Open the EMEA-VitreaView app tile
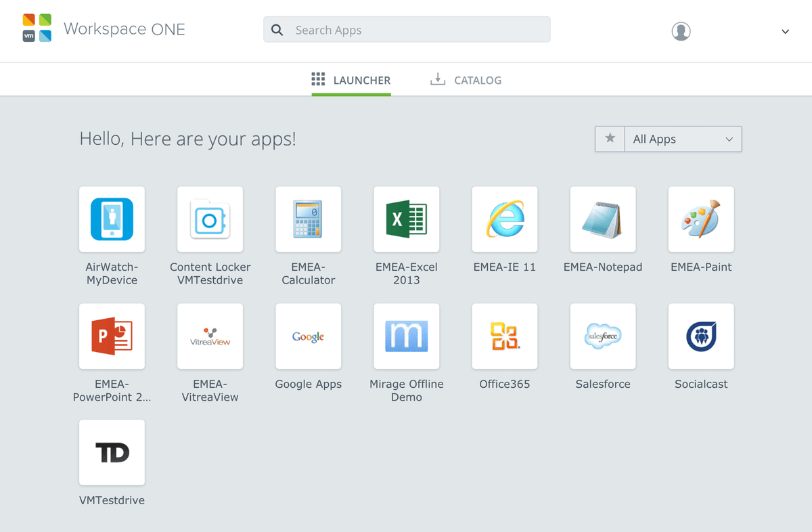 pos(210,336)
